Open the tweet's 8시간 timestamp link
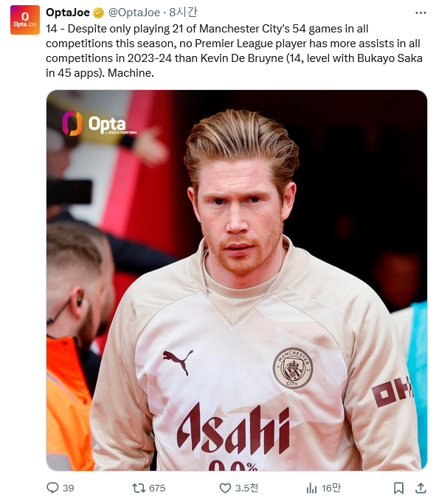Viewport: 439px width, 504px height. (x=183, y=13)
